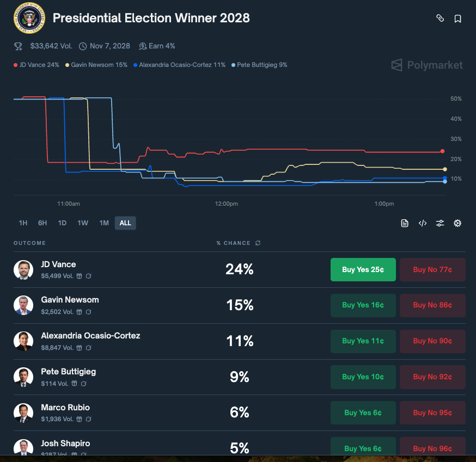
Task: Open the embed code icon
Action: coord(422,223)
